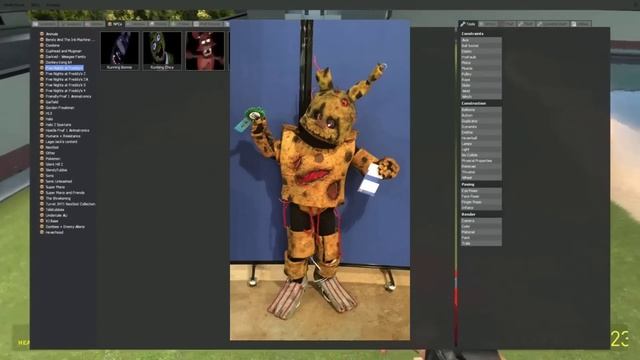Image resolution: width=640 pixels, height=360 pixels.
Task: Select the Inflator tool
Action: 481,208
